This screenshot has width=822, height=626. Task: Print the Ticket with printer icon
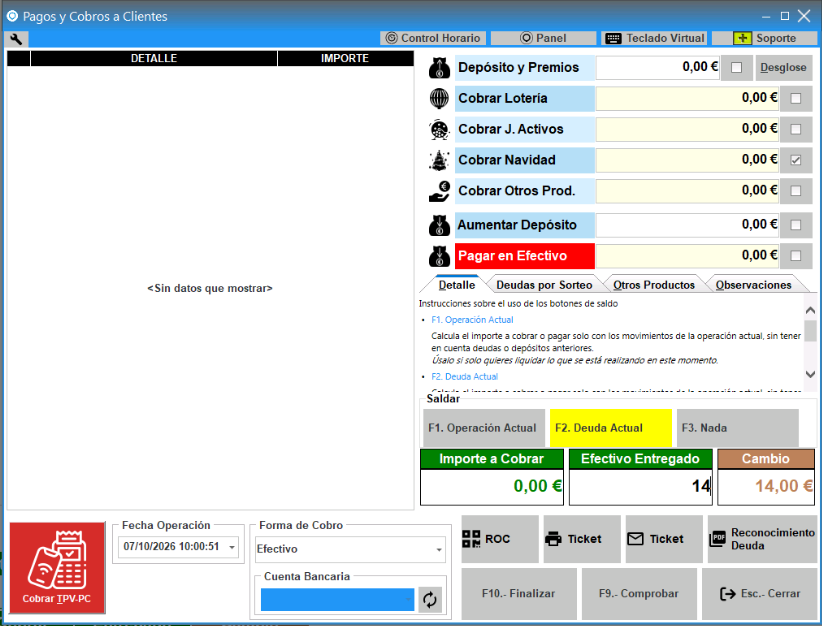pyautogui.click(x=582, y=539)
